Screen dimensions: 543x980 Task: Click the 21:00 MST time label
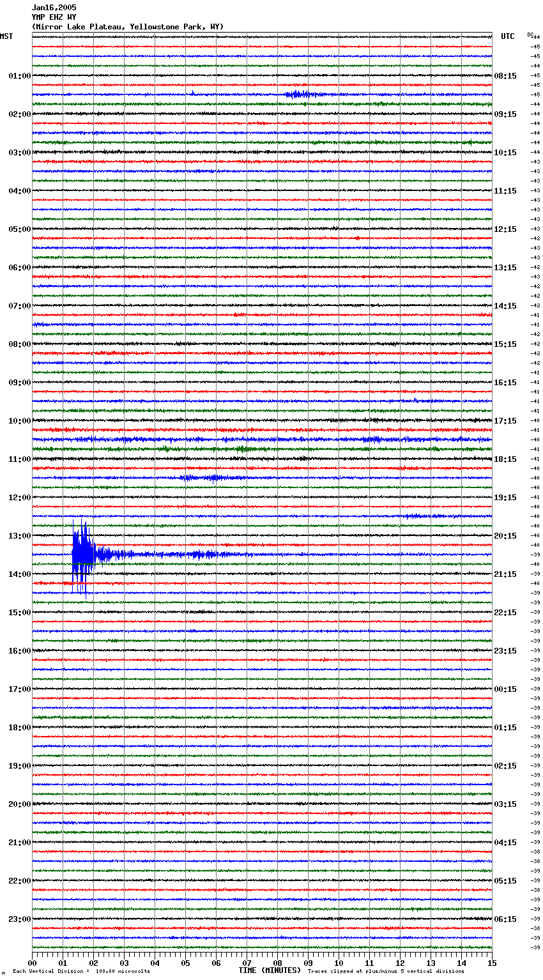(x=20, y=843)
